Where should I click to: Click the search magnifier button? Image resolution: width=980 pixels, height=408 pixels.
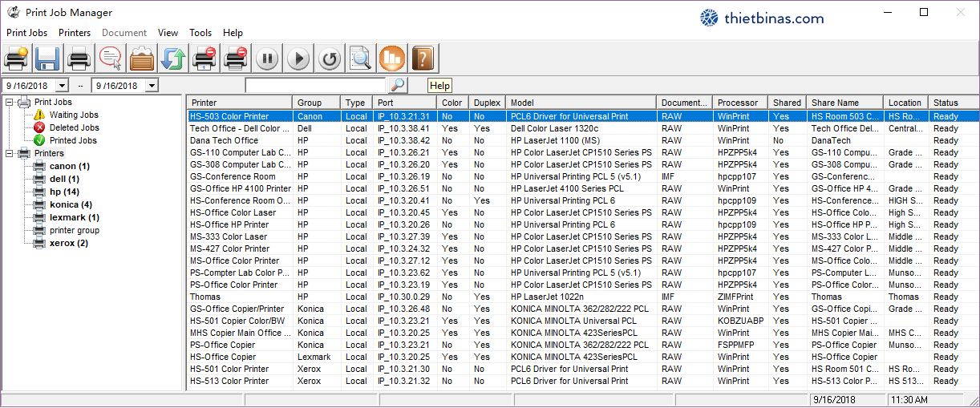point(398,85)
